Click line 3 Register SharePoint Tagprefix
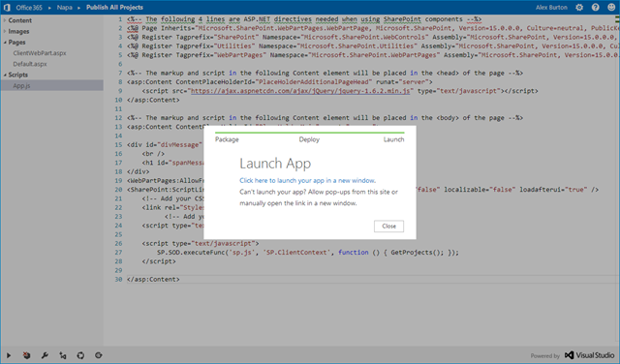The height and width of the screenshot is (364, 620). click(x=372, y=37)
